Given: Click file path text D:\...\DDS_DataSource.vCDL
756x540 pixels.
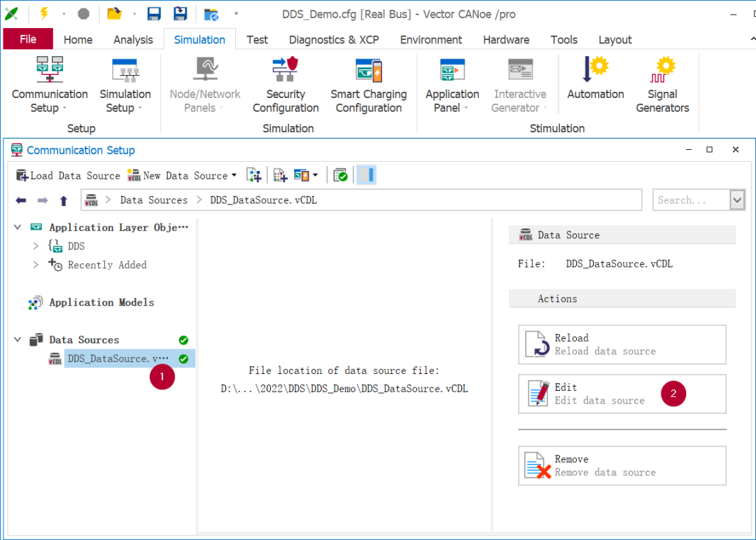Looking at the screenshot, I should pyautogui.click(x=344, y=389).
